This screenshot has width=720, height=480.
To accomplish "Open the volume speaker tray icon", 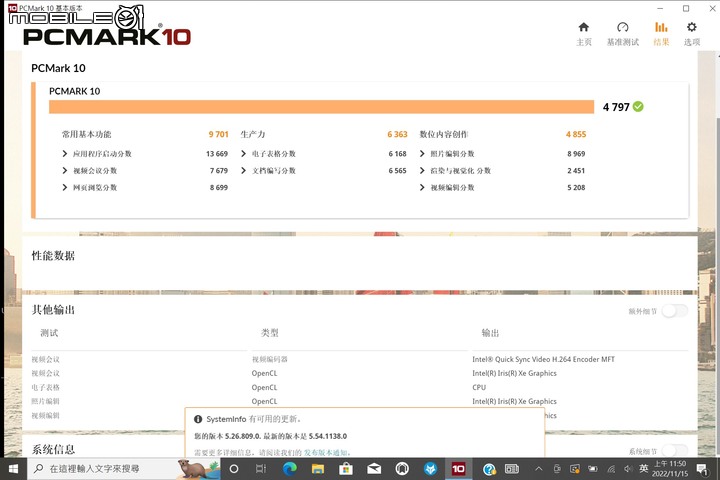I will pyautogui.click(x=628, y=469).
